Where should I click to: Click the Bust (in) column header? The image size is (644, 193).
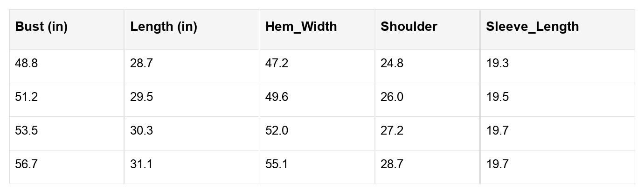point(42,27)
